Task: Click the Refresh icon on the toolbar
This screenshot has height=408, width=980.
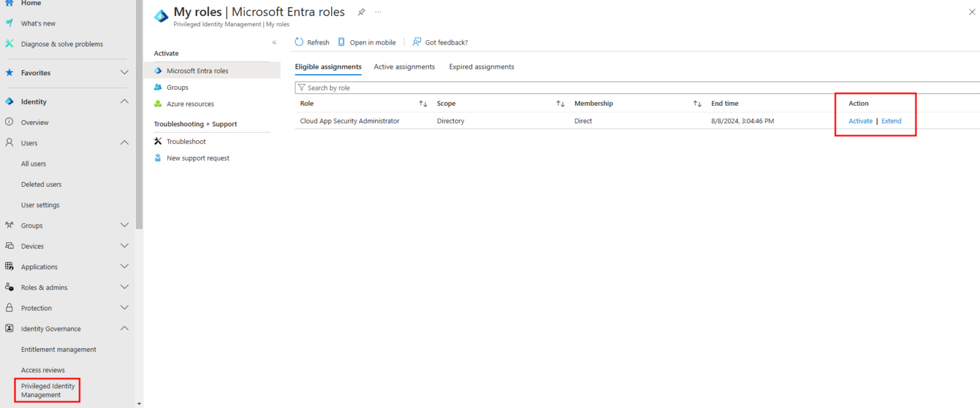Action: [311, 42]
